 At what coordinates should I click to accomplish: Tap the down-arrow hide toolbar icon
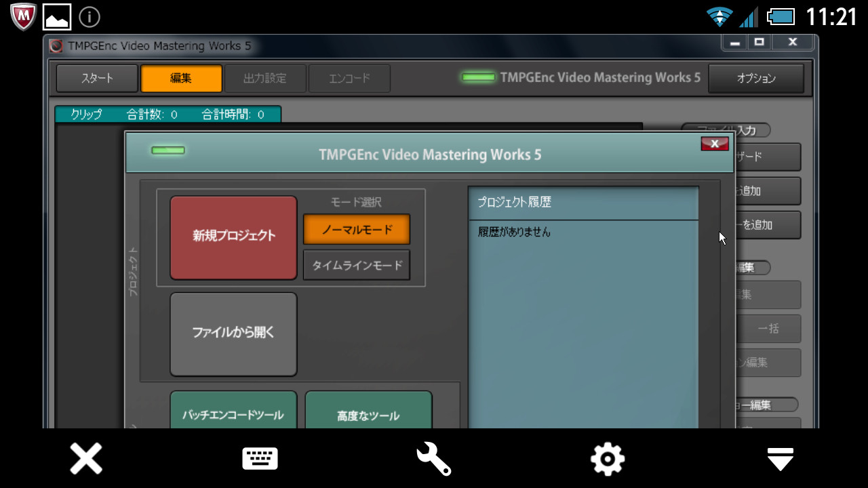coord(781,459)
